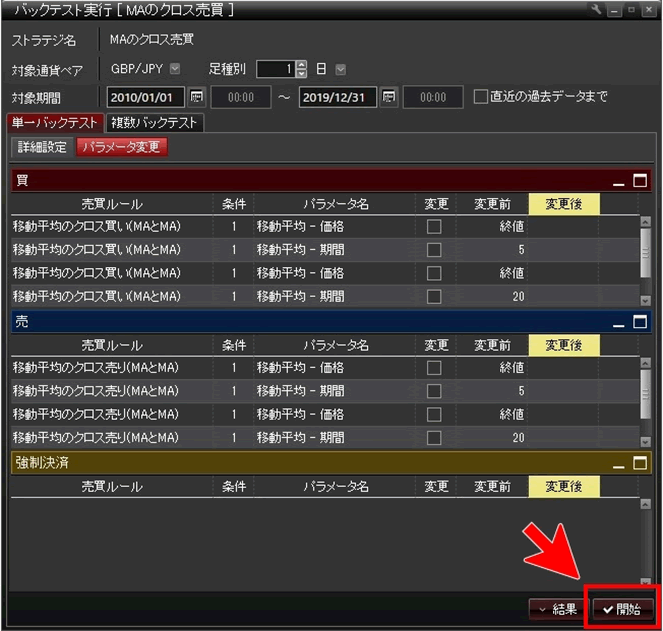
Task: Click the 強制決済 table scrollbar up arrow
Action: [x=645, y=504]
